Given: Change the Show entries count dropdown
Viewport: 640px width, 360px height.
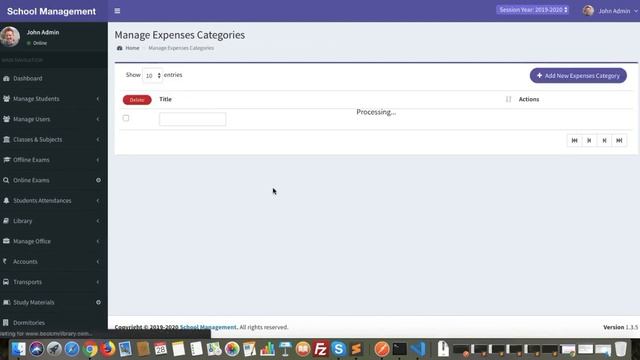Looking at the screenshot, I should click(x=152, y=76).
